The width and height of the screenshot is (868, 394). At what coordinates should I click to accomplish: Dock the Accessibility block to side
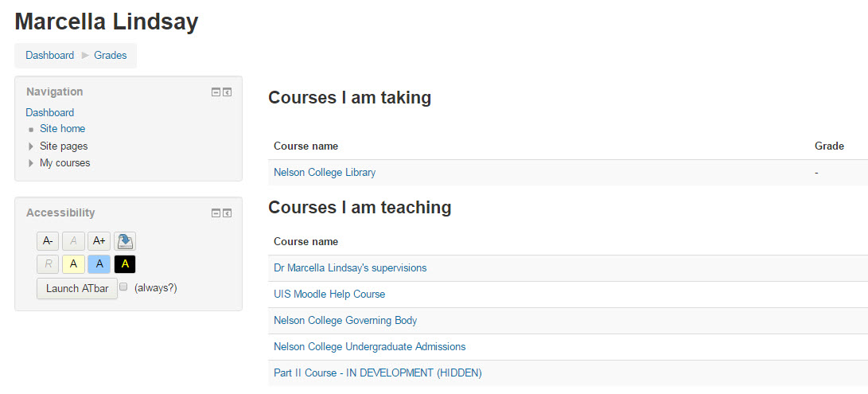[227, 213]
